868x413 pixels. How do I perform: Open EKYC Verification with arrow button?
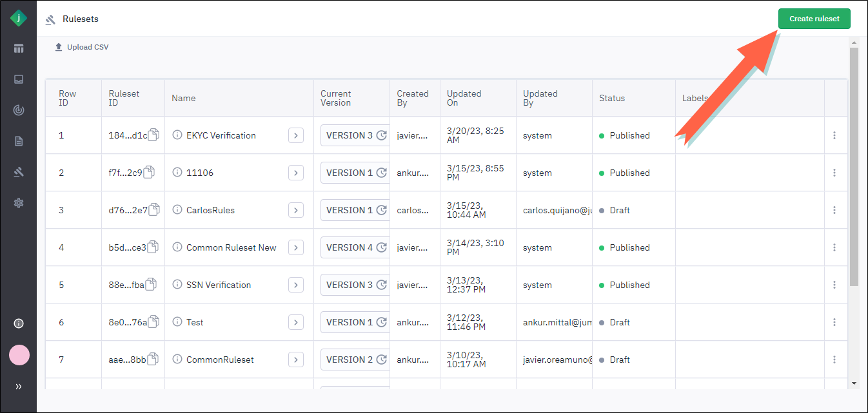coord(296,135)
